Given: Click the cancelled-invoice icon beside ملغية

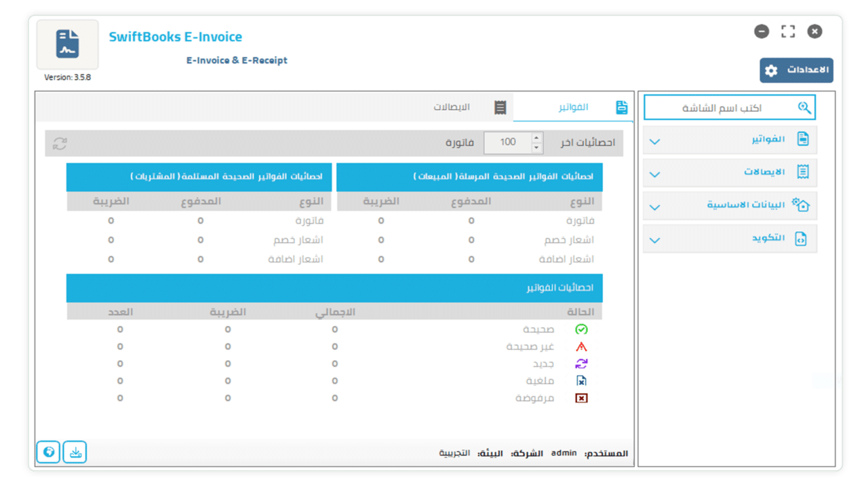Looking at the screenshot, I should (580, 380).
